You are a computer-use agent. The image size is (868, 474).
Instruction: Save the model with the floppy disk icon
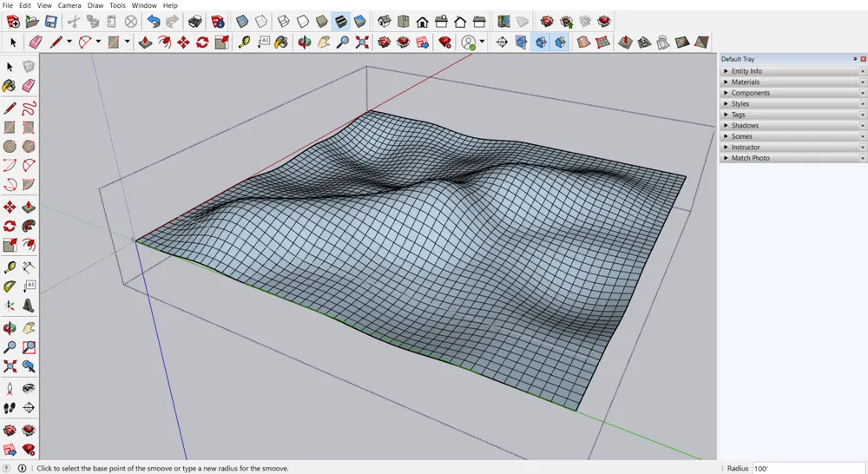pyautogui.click(x=51, y=22)
